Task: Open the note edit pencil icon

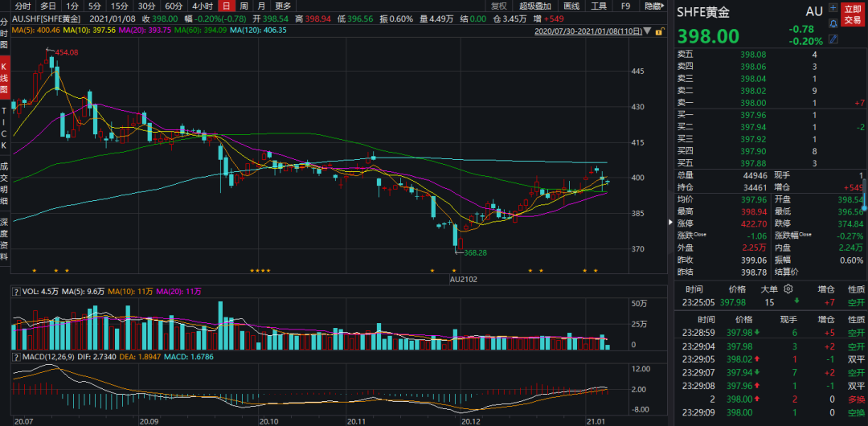Action: tap(831, 38)
